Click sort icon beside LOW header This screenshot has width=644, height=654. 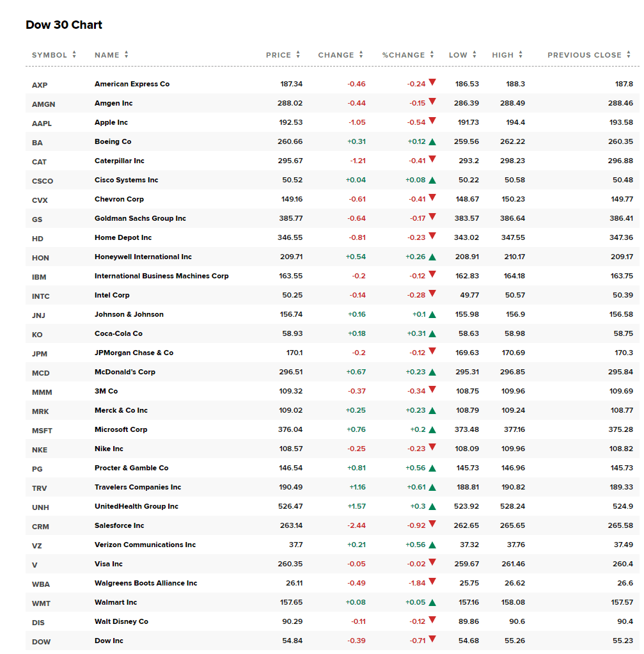[x=475, y=55]
